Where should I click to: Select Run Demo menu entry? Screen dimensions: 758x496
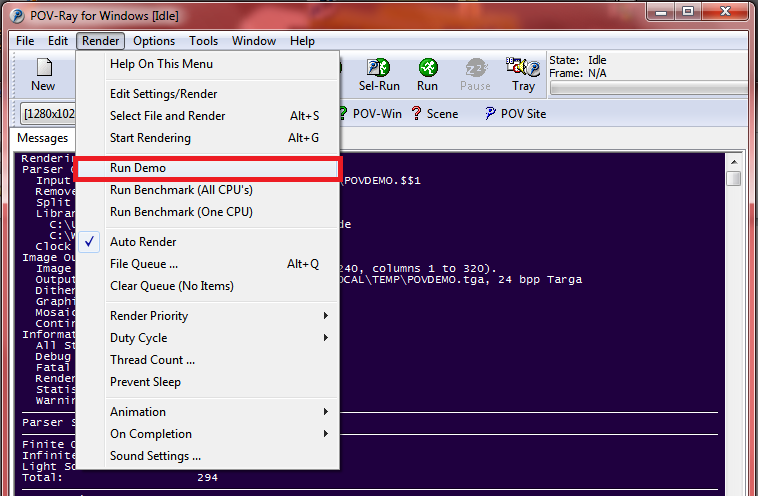click(208, 168)
